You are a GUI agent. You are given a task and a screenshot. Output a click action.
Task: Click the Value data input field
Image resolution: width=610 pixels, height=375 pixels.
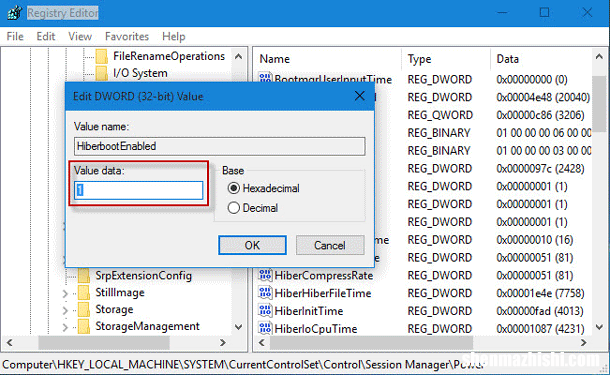click(138, 190)
